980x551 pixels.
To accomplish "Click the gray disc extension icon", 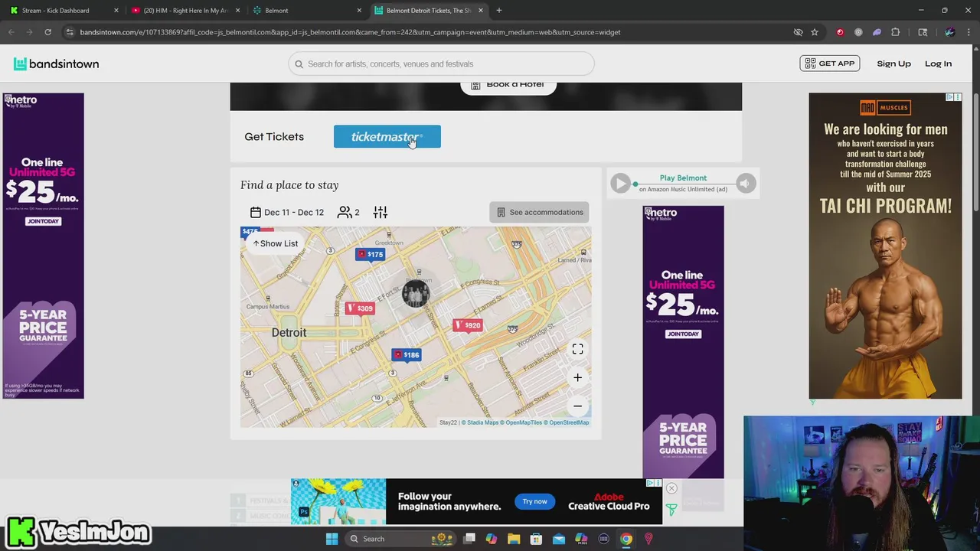I will point(858,32).
